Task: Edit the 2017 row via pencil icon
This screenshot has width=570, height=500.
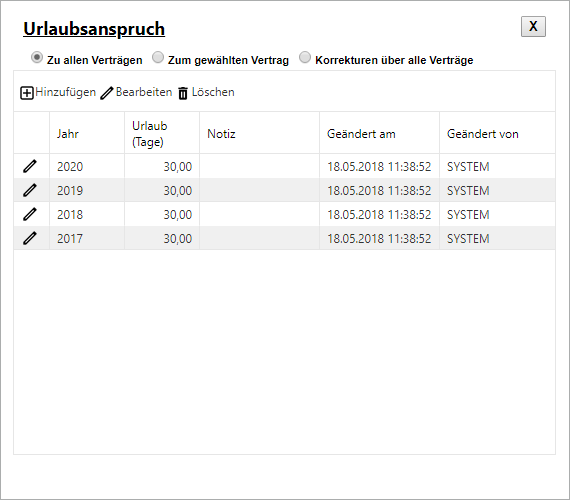Action: point(30,238)
